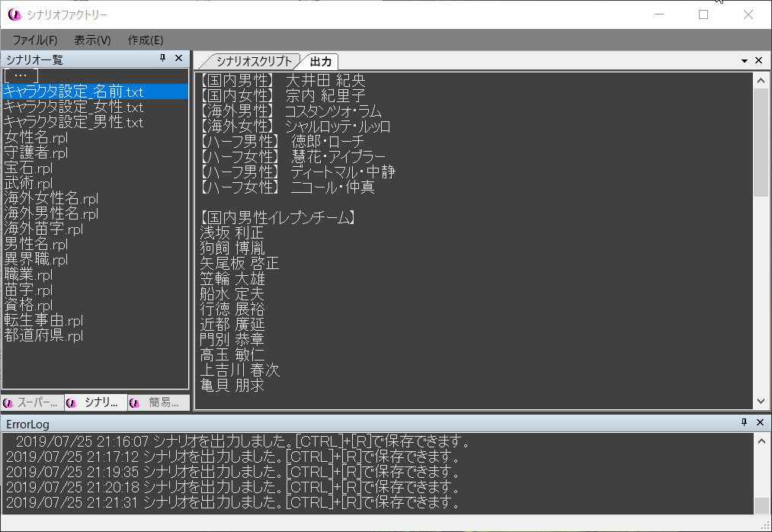Open the 表示(V) menu
Screen dimensions: 772x532
92,40
